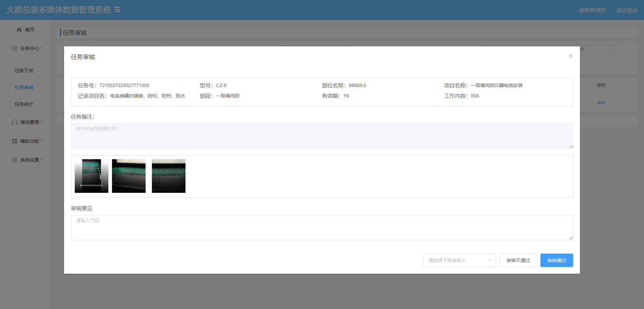Click the home icon beside 首页
This screenshot has height=309, width=644.
pos(19,30)
